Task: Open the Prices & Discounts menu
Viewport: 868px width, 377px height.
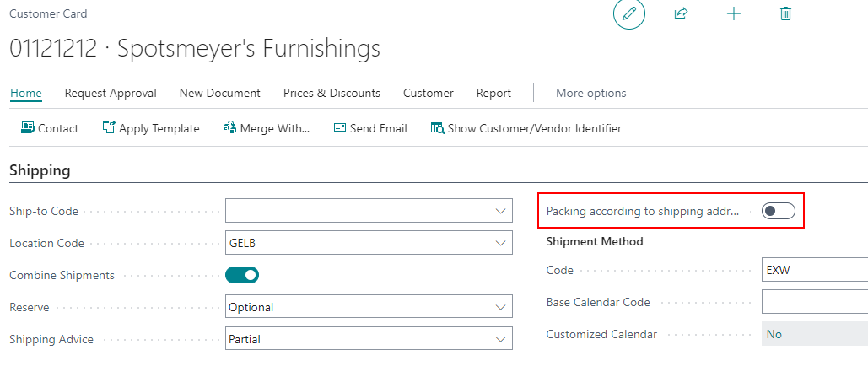Action: [x=332, y=93]
